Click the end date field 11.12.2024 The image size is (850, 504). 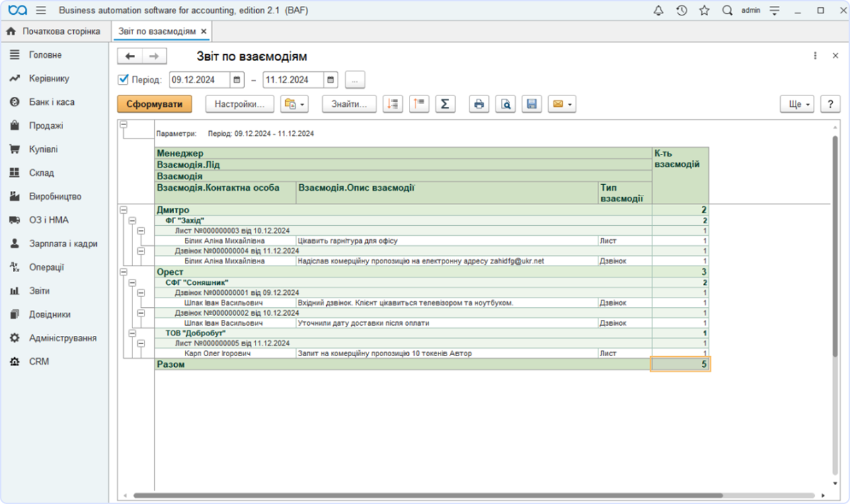[293, 80]
